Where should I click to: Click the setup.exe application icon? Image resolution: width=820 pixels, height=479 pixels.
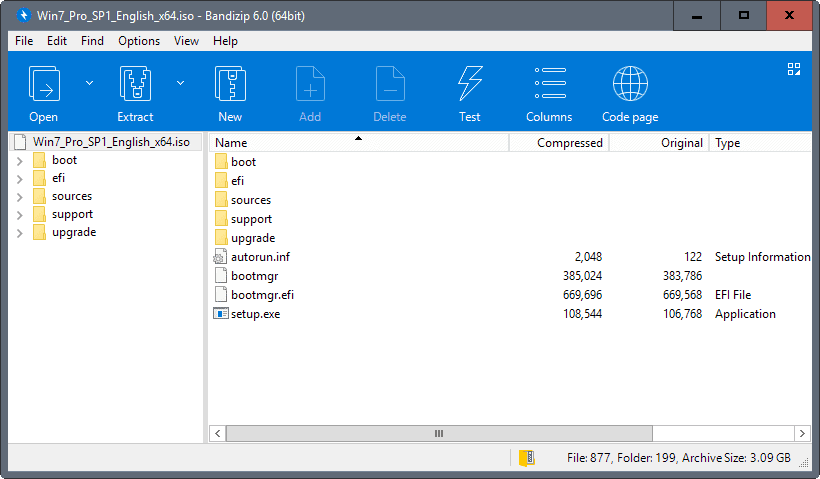221,313
